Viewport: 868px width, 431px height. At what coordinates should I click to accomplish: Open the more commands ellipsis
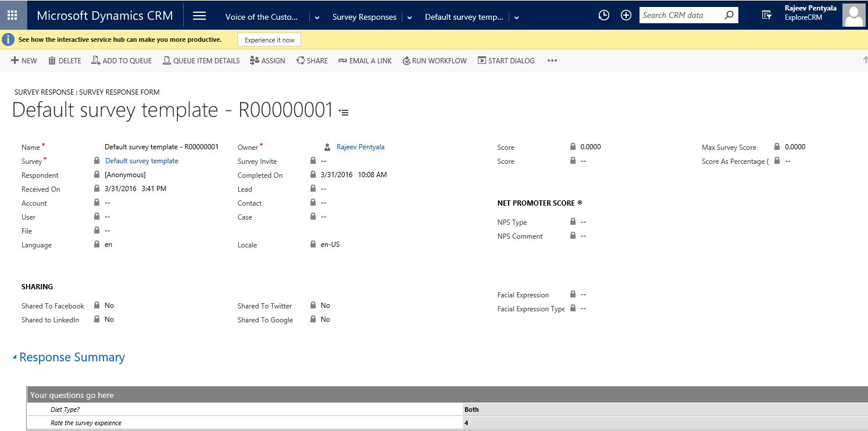click(552, 60)
